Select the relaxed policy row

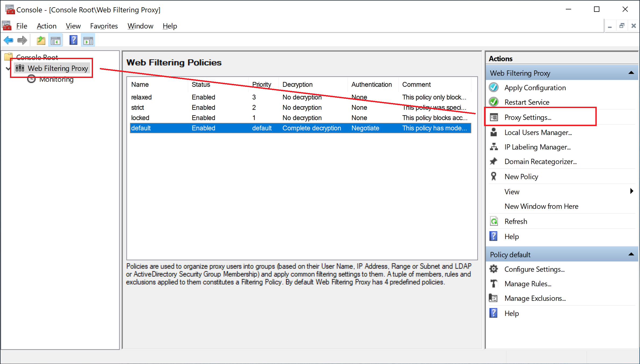[300, 97]
